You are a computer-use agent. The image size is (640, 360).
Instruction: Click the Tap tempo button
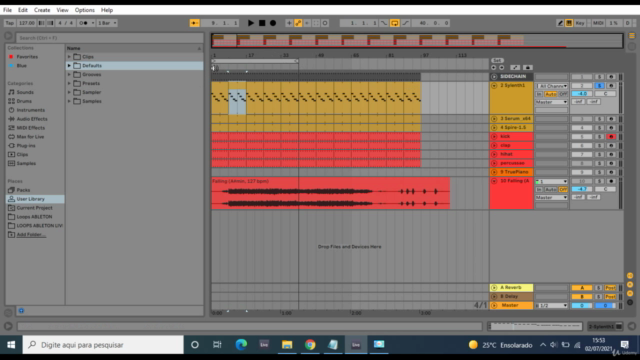point(9,23)
